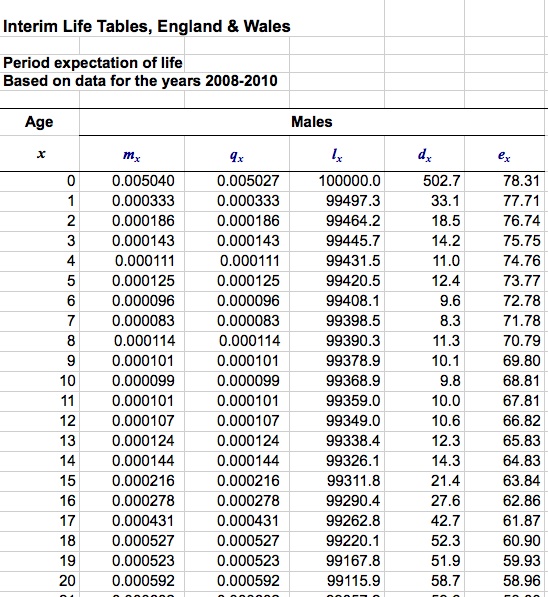Click the lx cell 99431.5
This screenshot has width=548, height=597.
[x=353, y=261]
